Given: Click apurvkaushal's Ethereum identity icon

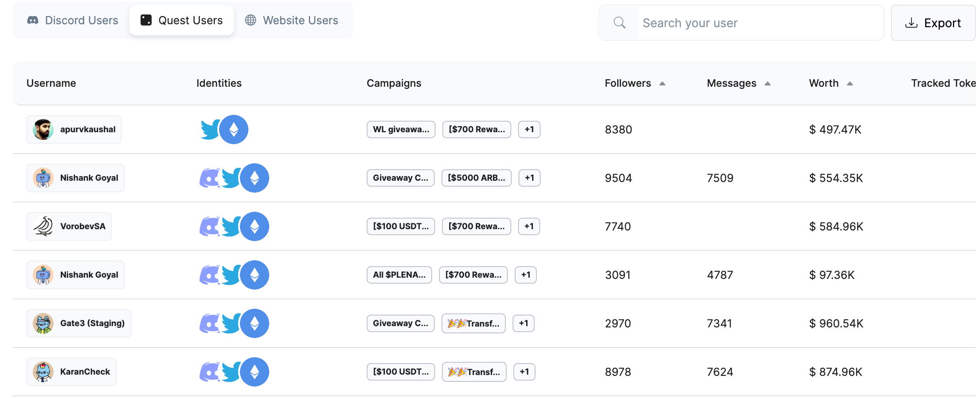Looking at the screenshot, I should click(x=234, y=129).
